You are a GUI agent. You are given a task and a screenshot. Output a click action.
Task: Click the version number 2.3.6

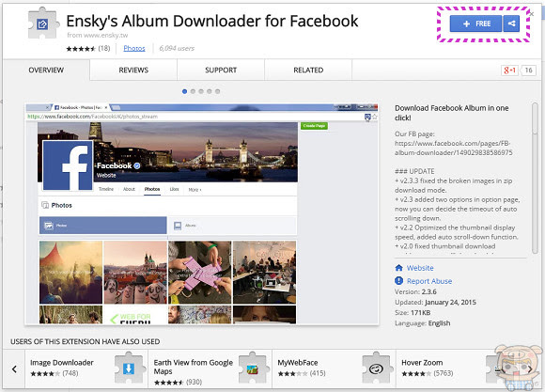pos(428,291)
